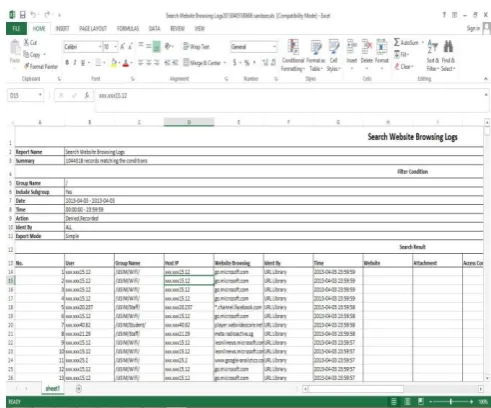Viewport: 491px width, 408px height.
Task: Apply accounting dollar number format
Action: [234, 62]
